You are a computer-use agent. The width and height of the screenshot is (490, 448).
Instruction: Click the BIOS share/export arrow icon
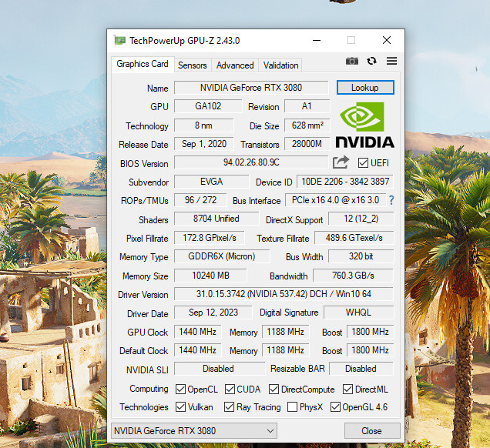tap(341, 162)
